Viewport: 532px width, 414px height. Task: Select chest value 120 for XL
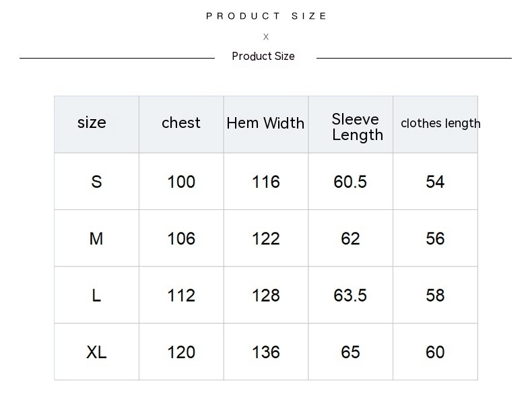pos(181,352)
